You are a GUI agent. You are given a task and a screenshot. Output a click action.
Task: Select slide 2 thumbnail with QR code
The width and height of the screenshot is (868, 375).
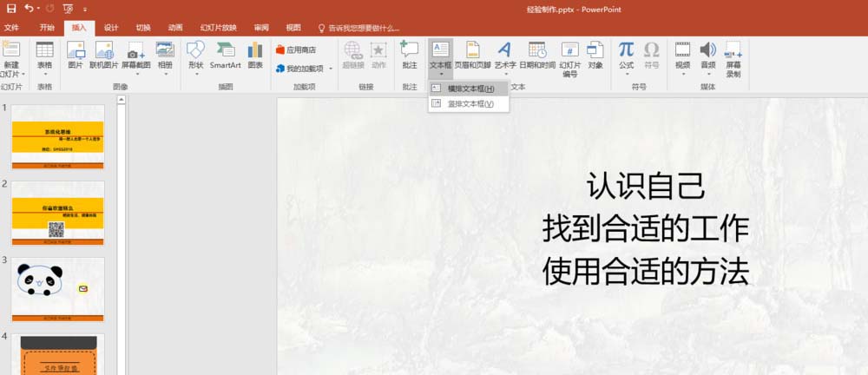(57, 214)
